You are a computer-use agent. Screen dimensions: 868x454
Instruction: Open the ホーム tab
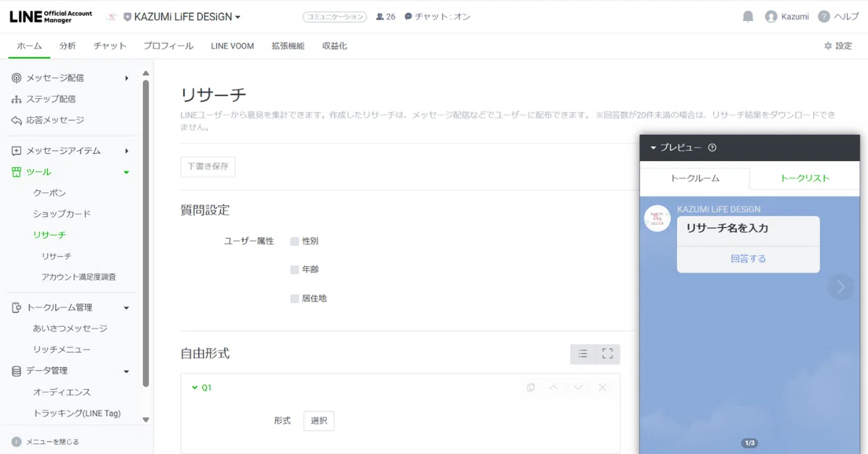click(30, 46)
